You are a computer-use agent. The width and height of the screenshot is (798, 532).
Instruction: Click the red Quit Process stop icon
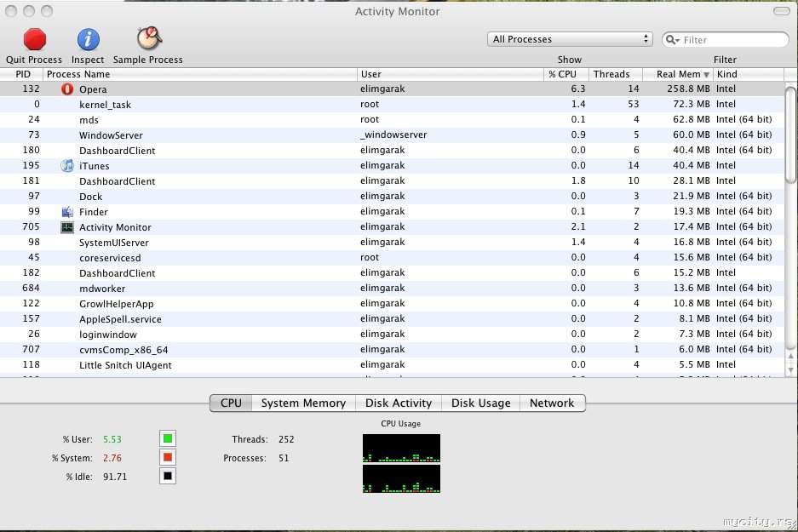click(35, 39)
